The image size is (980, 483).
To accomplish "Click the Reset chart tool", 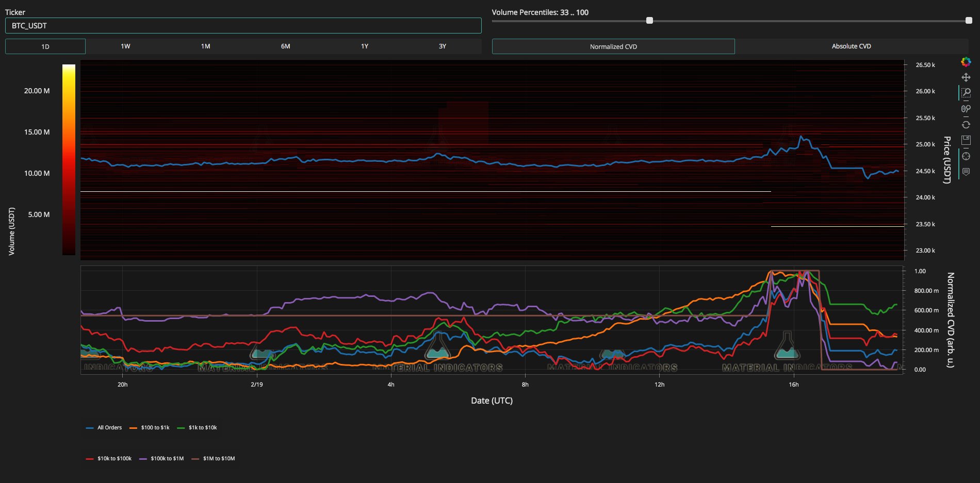I will (x=966, y=125).
